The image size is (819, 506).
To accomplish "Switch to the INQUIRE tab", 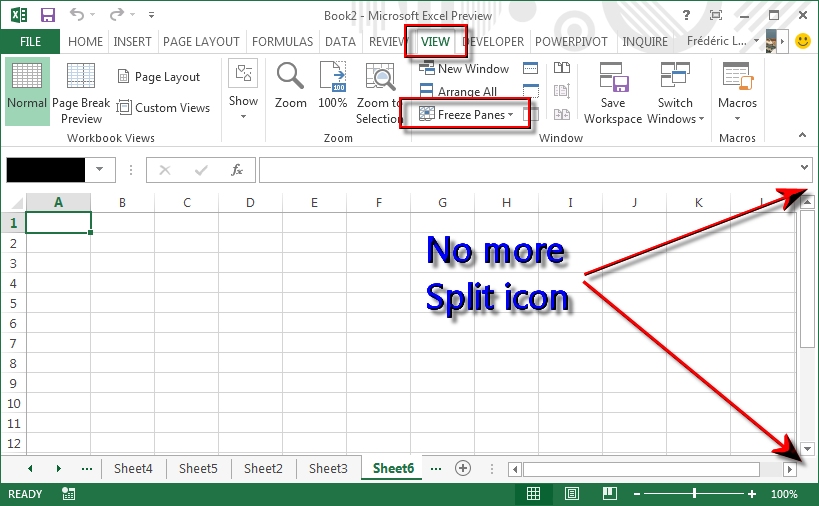I will click(645, 42).
